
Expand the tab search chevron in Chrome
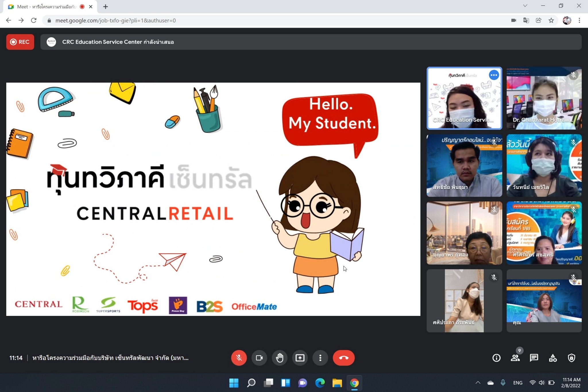(x=525, y=6)
